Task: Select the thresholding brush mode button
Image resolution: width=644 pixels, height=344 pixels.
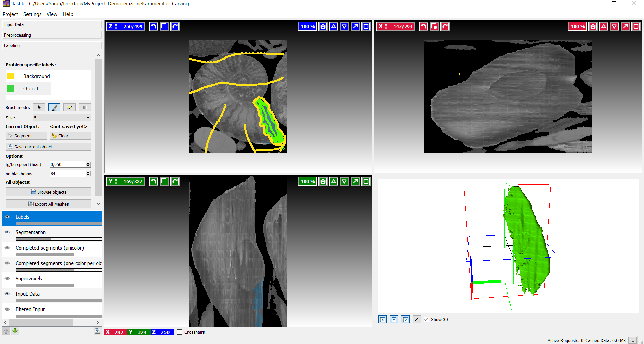Action: pos(85,107)
